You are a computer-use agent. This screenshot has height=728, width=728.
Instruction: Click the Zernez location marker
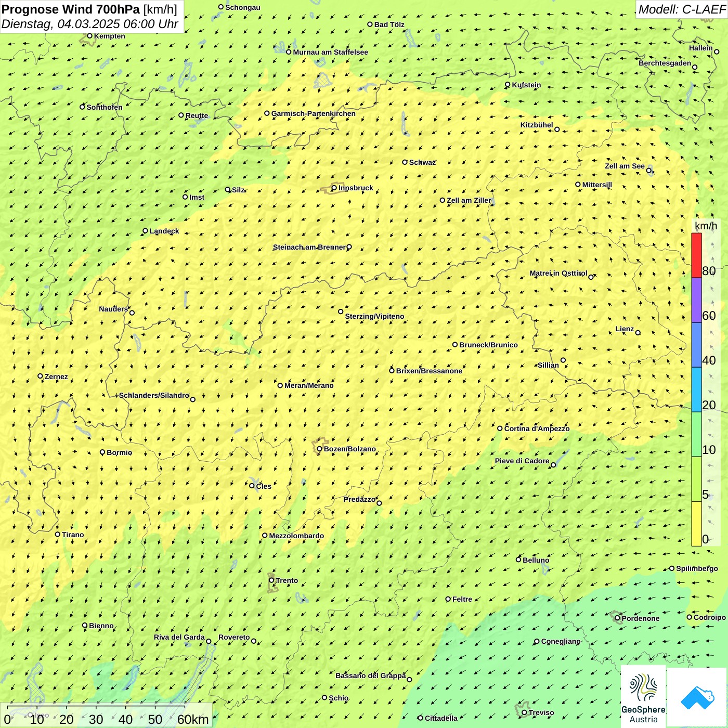pyautogui.click(x=40, y=376)
